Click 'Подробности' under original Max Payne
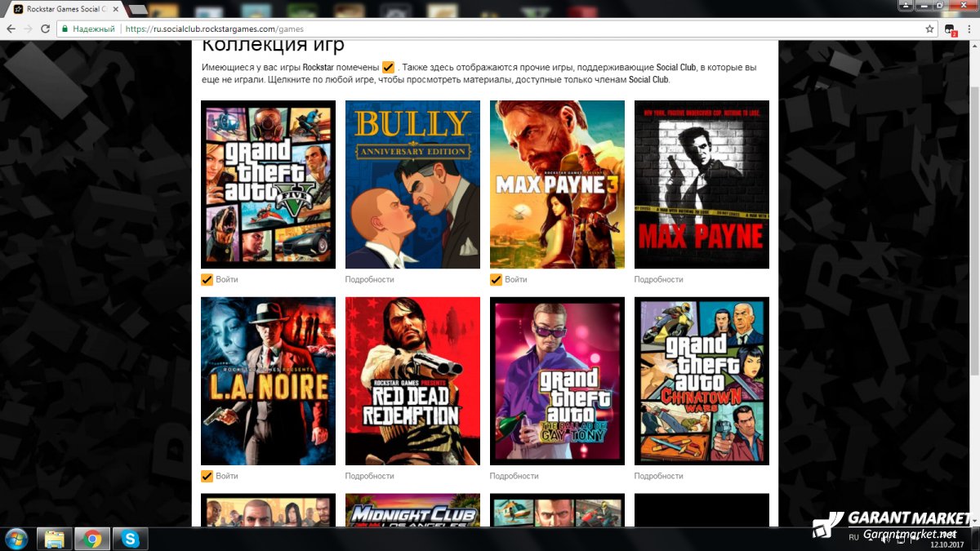The width and height of the screenshot is (980, 551). [659, 279]
